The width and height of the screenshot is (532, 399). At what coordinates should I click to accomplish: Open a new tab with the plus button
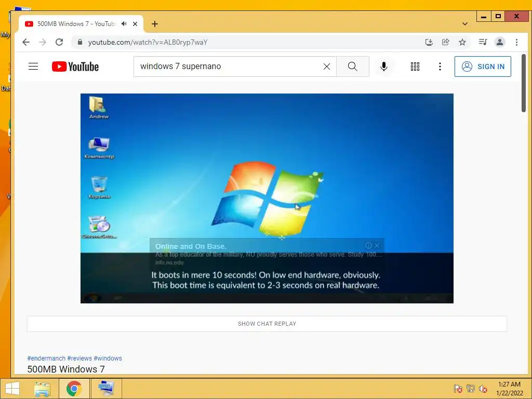[x=155, y=24]
